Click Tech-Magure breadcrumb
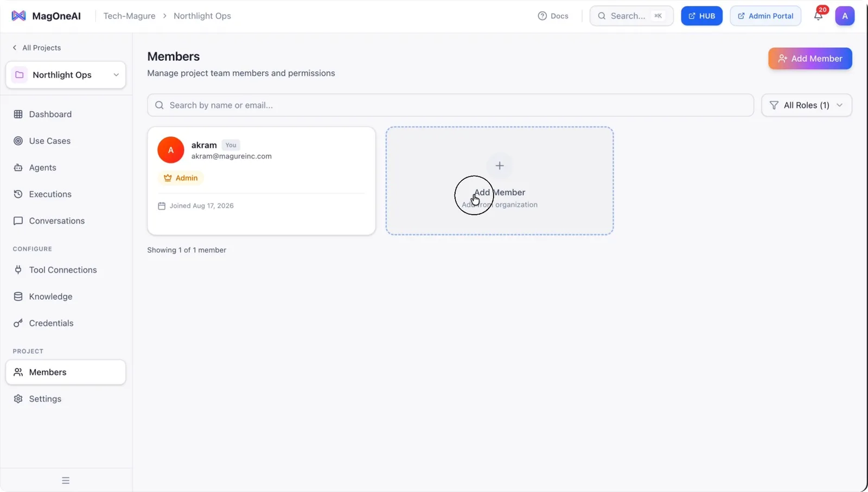 click(129, 16)
